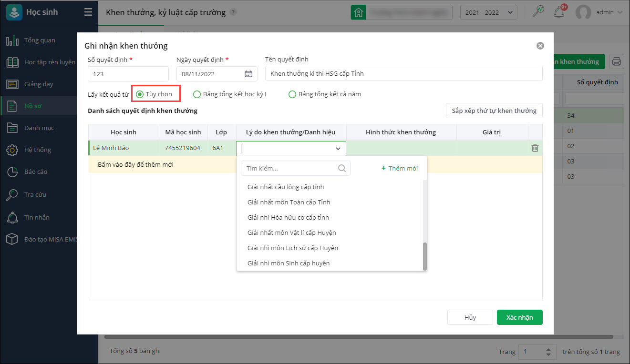Open Báo cáo in the sidebar
The height and width of the screenshot is (364, 630).
click(x=36, y=172)
